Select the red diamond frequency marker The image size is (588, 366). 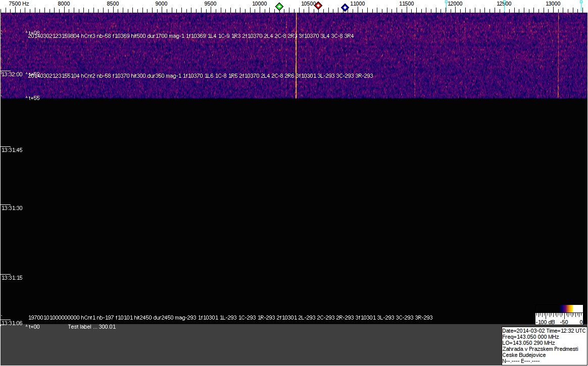coord(318,6)
